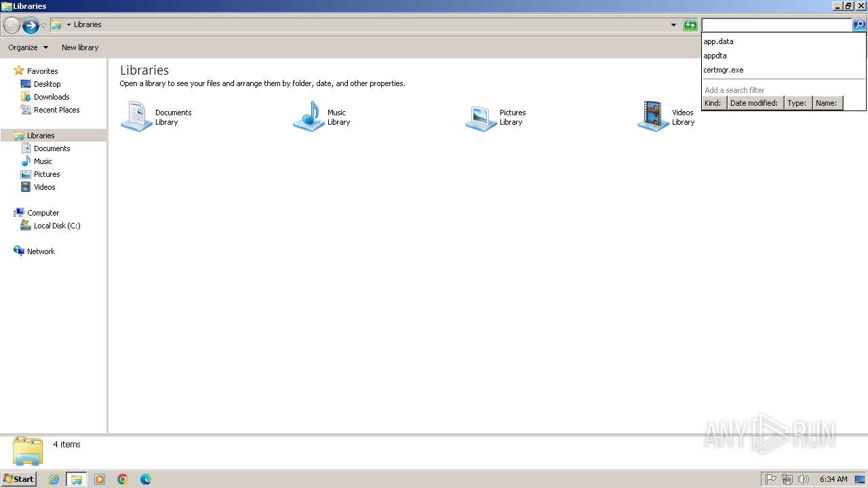The image size is (868, 488).
Task: Open recent pages dropdown arrow
Action: [x=44, y=26]
